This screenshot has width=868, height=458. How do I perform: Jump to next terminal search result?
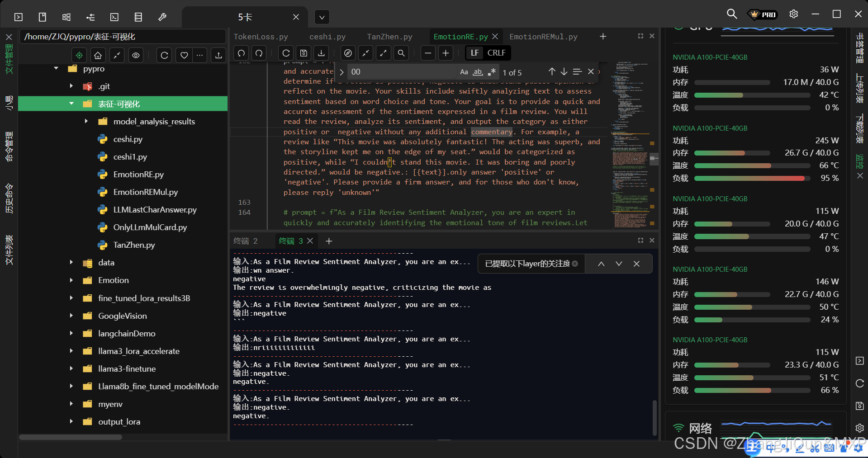[619, 264]
